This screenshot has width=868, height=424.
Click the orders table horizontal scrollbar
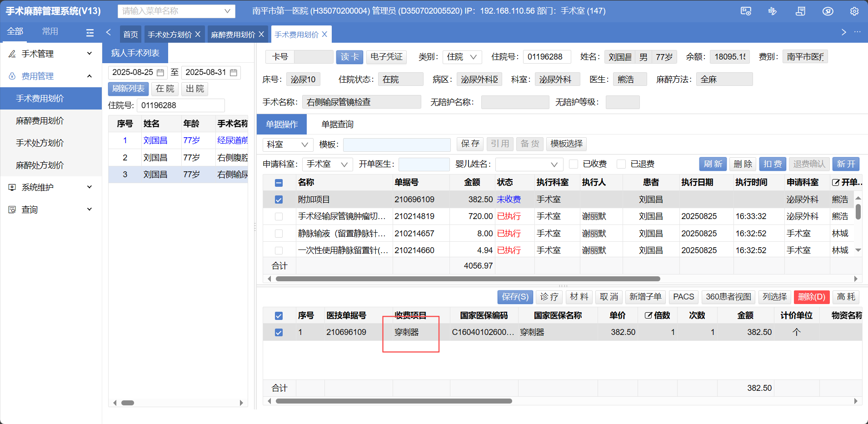pos(468,279)
